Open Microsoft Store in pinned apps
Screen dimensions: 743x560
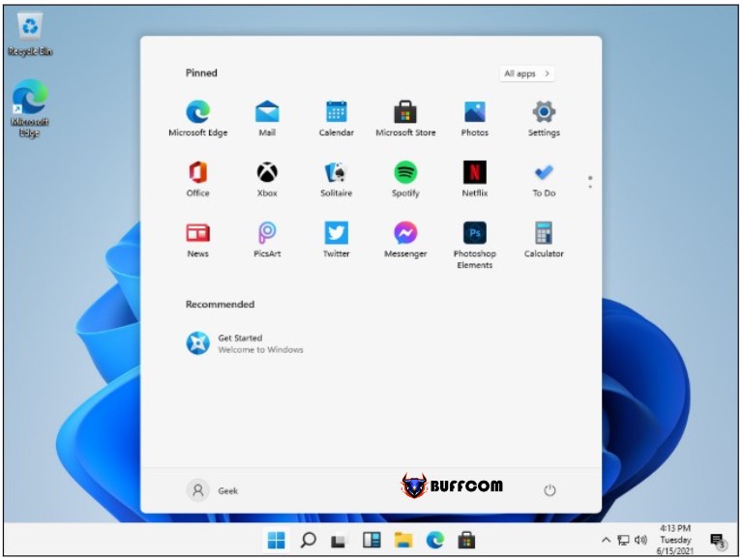pyautogui.click(x=405, y=118)
